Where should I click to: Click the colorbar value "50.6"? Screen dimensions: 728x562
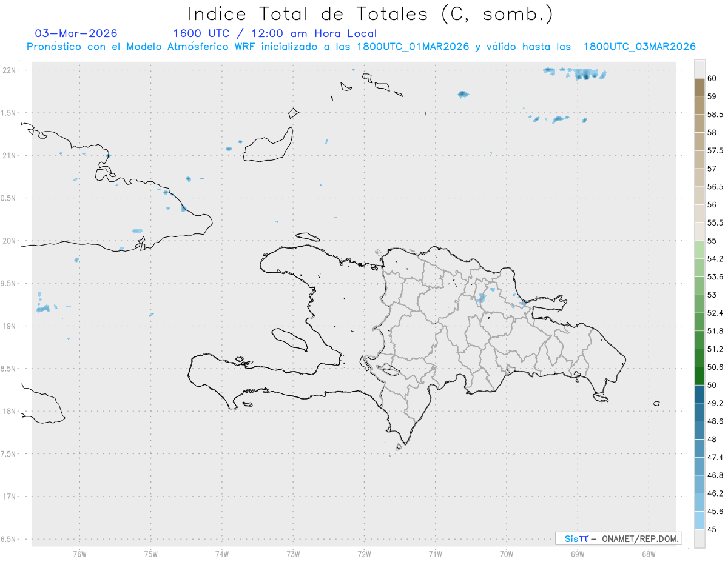[715, 367]
